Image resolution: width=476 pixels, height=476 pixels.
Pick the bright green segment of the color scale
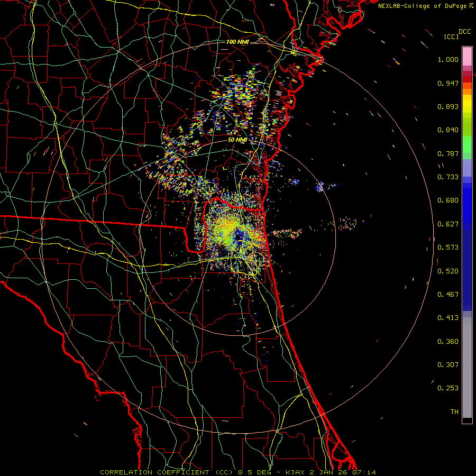coord(467,144)
